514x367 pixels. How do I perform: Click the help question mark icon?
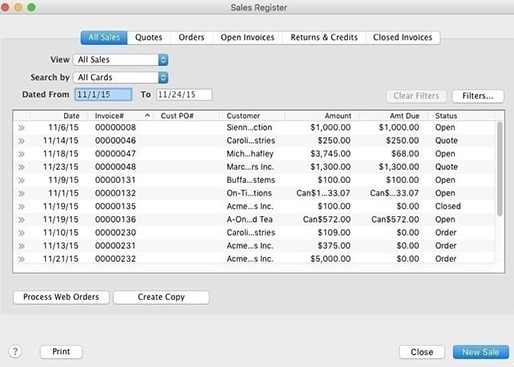(x=15, y=351)
